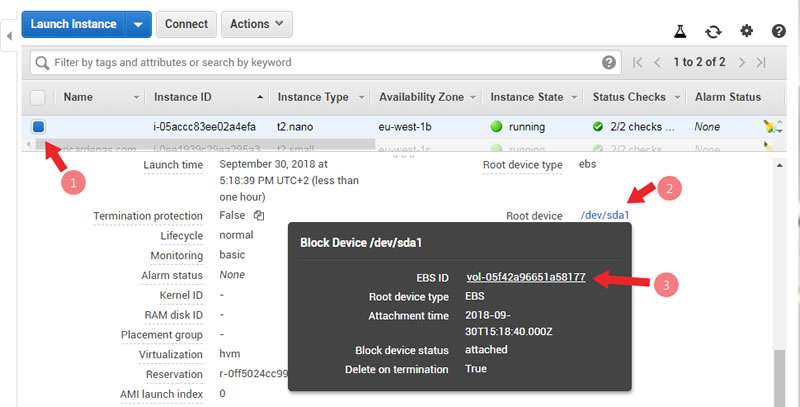Click the Virtualization label
This screenshot has width=800, height=407.
tap(171, 354)
